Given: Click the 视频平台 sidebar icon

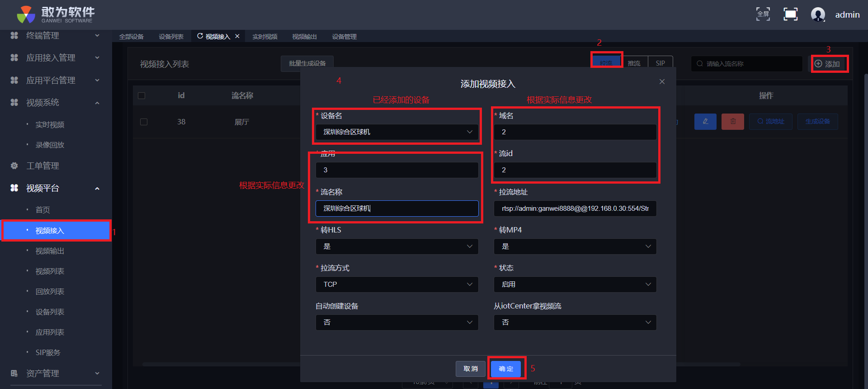Looking at the screenshot, I should pos(14,188).
